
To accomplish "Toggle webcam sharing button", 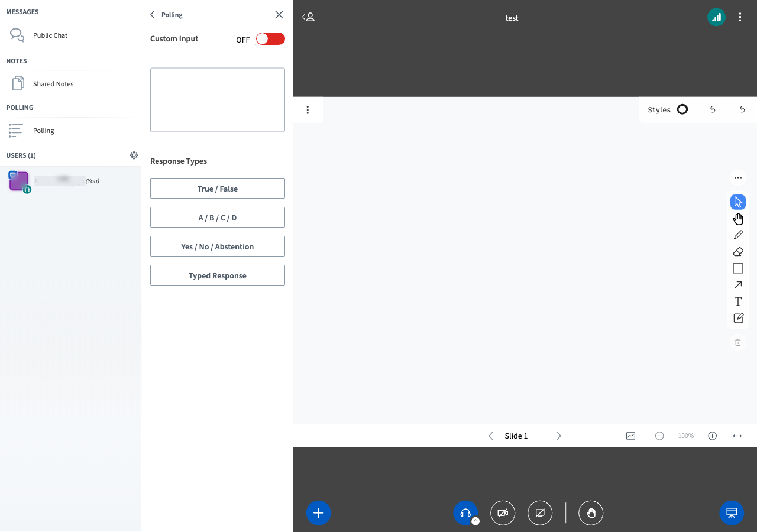I will (503, 513).
